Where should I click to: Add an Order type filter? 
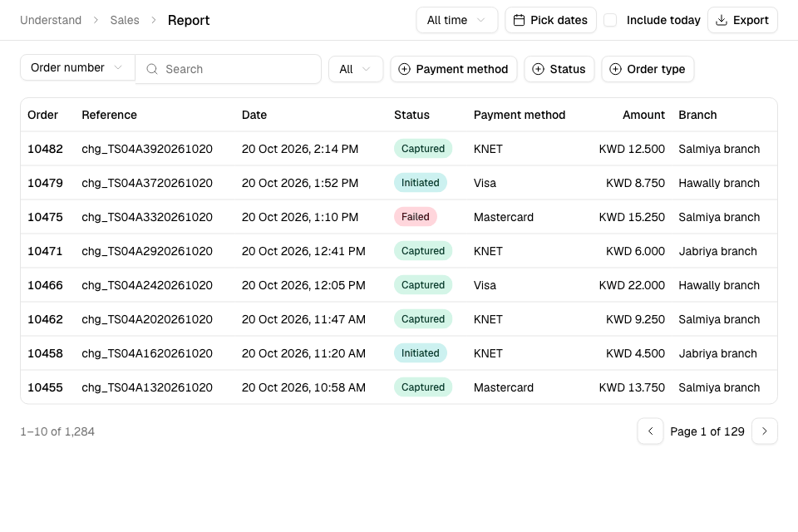coord(648,69)
